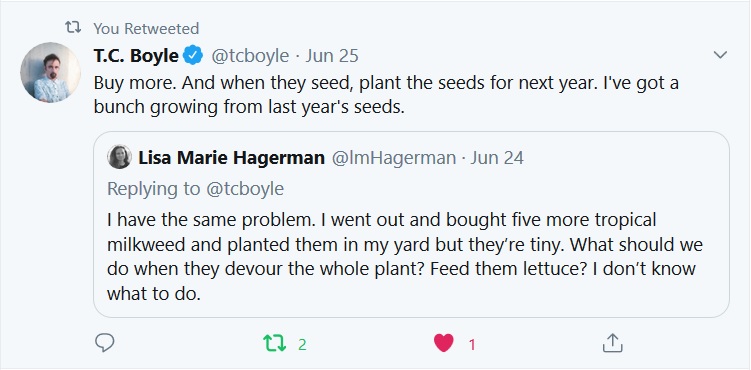Viewport: 751px width, 370px height.
Task: Click the retweet count number 2
Action: [302, 344]
